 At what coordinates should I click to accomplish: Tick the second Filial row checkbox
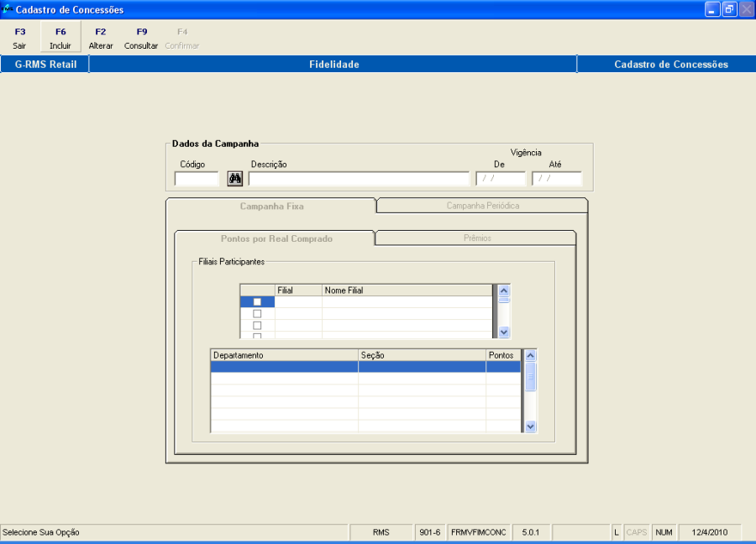coord(257,314)
